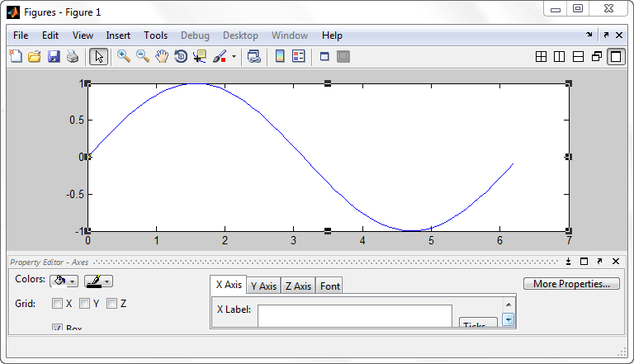The width and height of the screenshot is (634, 364).
Task: Switch to the Font tab
Action: (330, 286)
